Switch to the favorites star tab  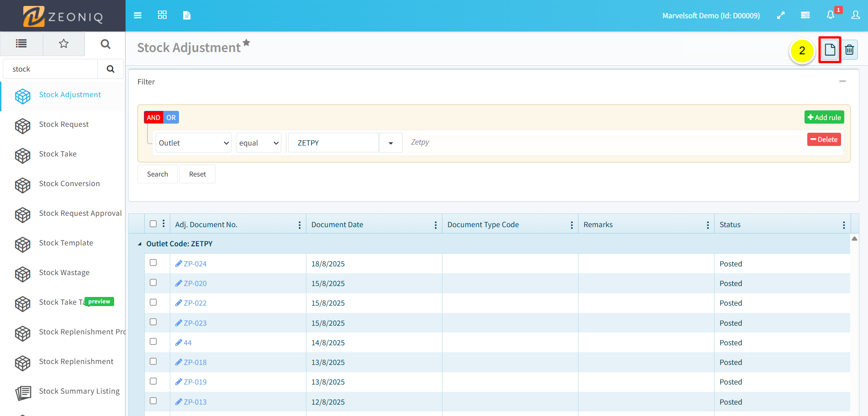[x=63, y=44]
